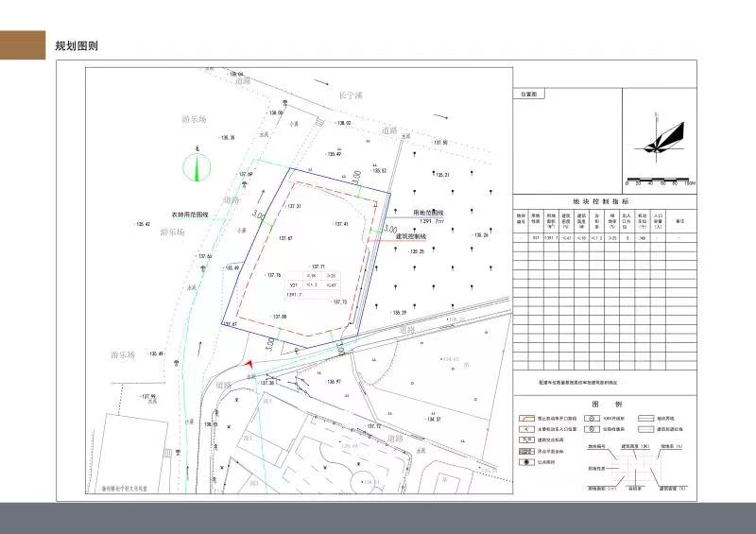This screenshot has height=534, width=756.
Task: Click the 建筑控制线 red label
Action: 411,235
